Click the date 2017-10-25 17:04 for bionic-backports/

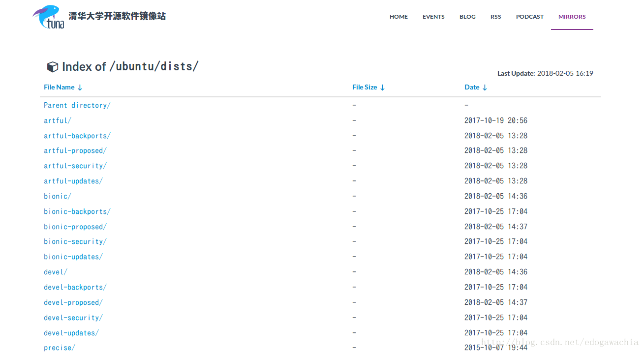496,211
